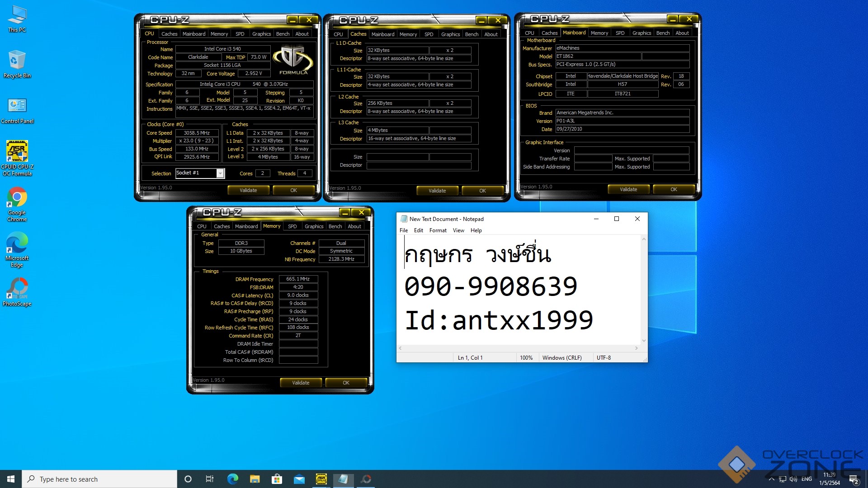
Task: Click the CPU-Z icon in the taskbar
Action: [x=321, y=479]
